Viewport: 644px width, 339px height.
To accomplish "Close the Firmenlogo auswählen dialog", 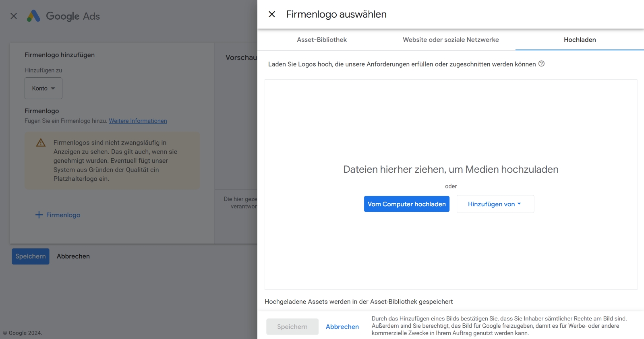I will click(272, 14).
